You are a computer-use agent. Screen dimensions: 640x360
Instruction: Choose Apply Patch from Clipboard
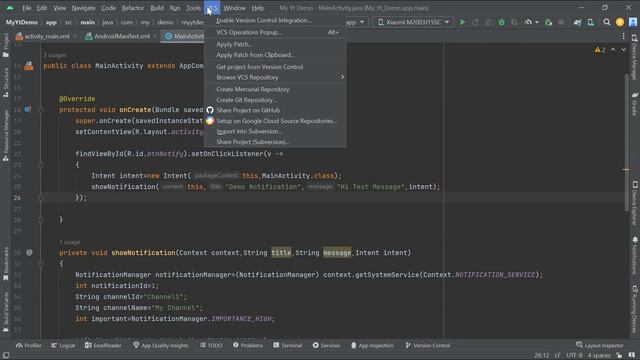tap(275, 55)
